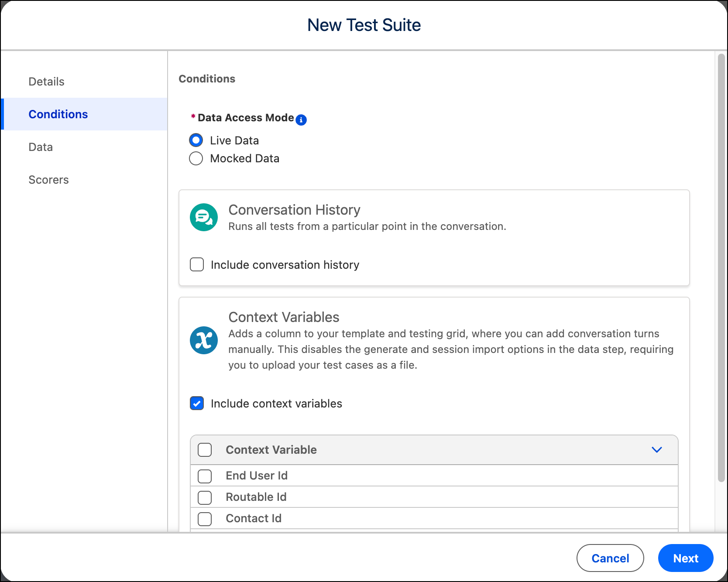
Task: Click the Next button
Action: [686, 558]
